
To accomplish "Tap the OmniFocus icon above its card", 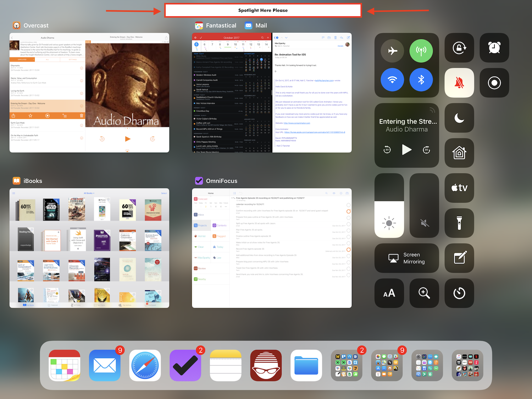I will 199,181.
